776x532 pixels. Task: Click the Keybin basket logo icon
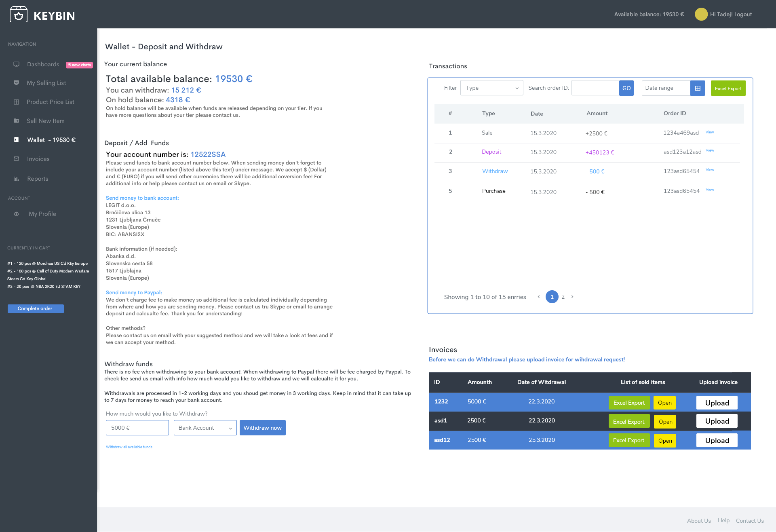coord(19,15)
